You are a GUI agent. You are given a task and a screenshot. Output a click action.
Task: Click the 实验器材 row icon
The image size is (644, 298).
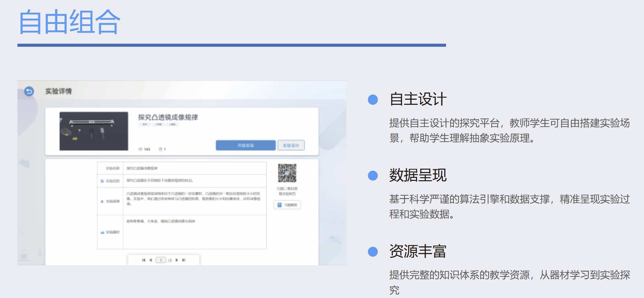pyautogui.click(x=102, y=232)
